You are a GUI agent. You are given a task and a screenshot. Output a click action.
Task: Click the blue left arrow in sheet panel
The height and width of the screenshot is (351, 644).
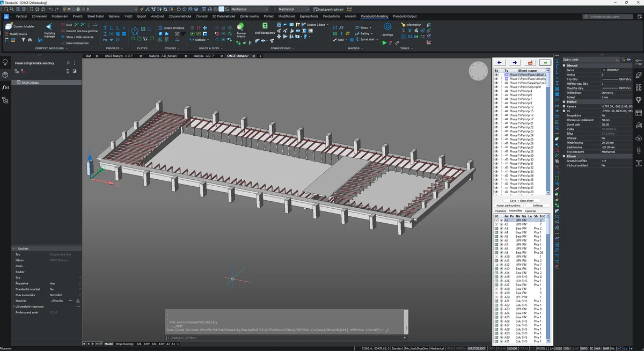pos(500,62)
